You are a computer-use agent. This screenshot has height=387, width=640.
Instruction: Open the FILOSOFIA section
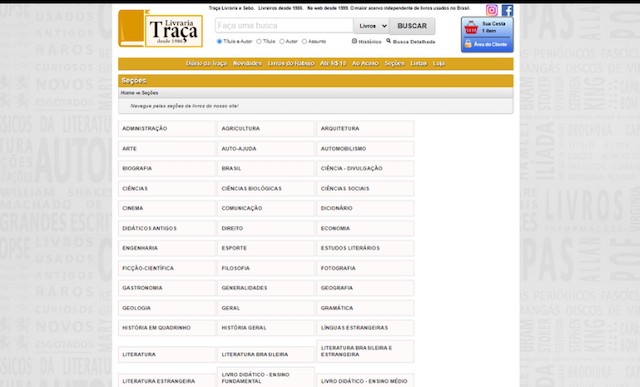pos(266,268)
